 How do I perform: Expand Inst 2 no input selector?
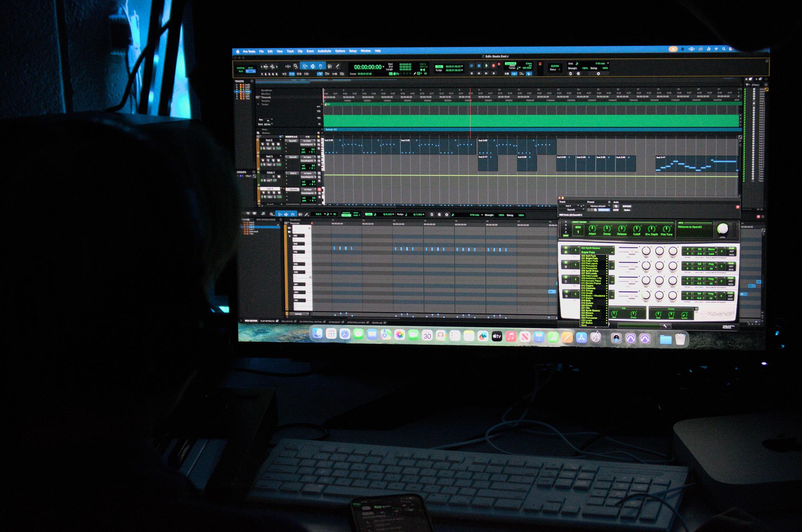(307, 141)
